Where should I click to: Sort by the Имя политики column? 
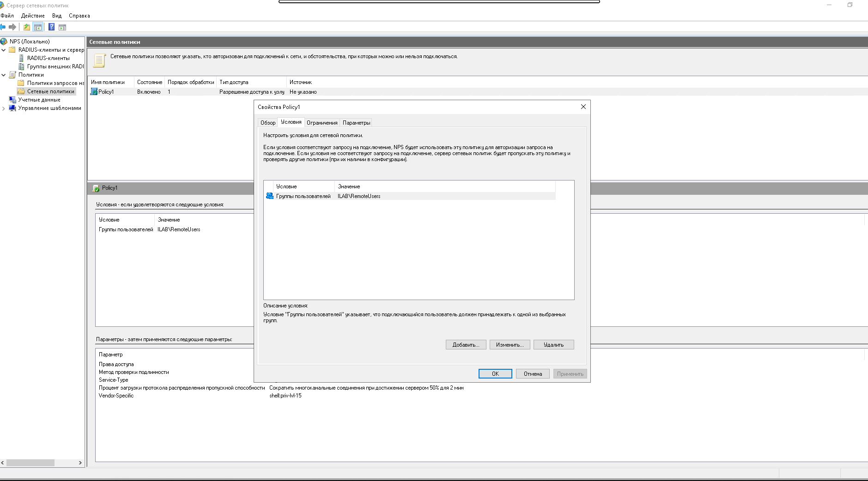pos(111,82)
